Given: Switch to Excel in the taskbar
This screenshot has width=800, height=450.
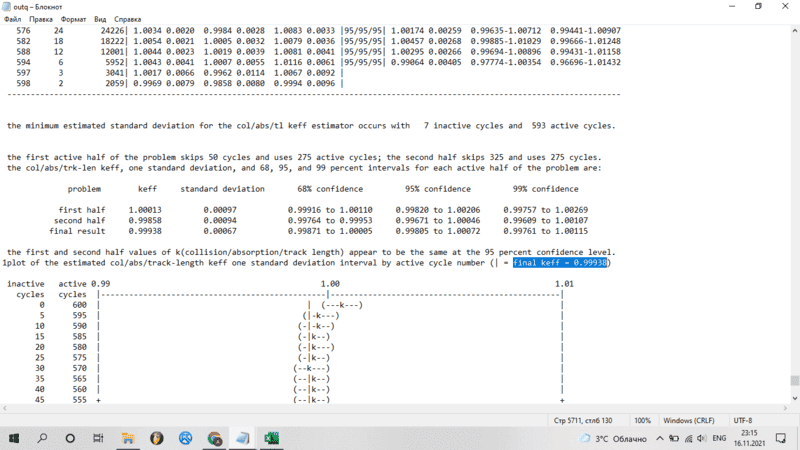Looking at the screenshot, I should click(x=271, y=438).
